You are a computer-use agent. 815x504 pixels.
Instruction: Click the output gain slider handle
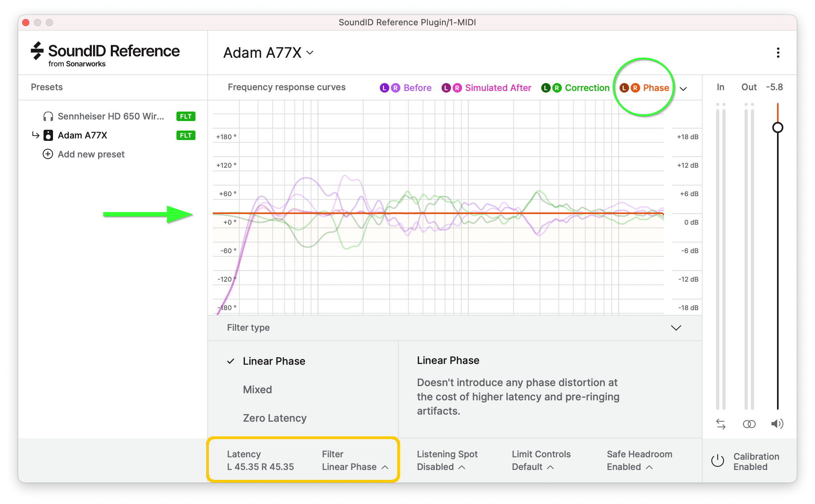pyautogui.click(x=777, y=127)
